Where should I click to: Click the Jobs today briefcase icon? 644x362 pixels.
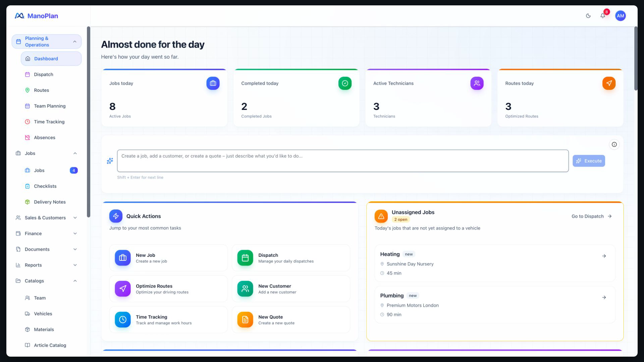tap(213, 83)
